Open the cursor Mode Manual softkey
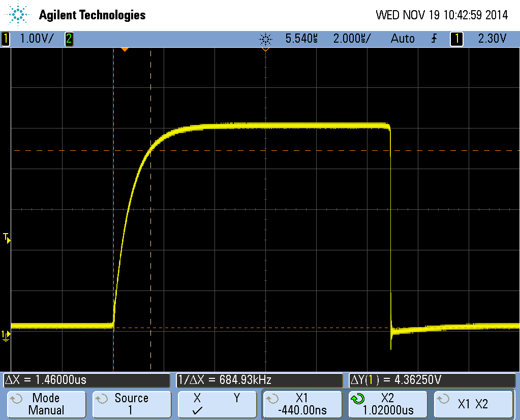520x420 pixels. click(46, 404)
